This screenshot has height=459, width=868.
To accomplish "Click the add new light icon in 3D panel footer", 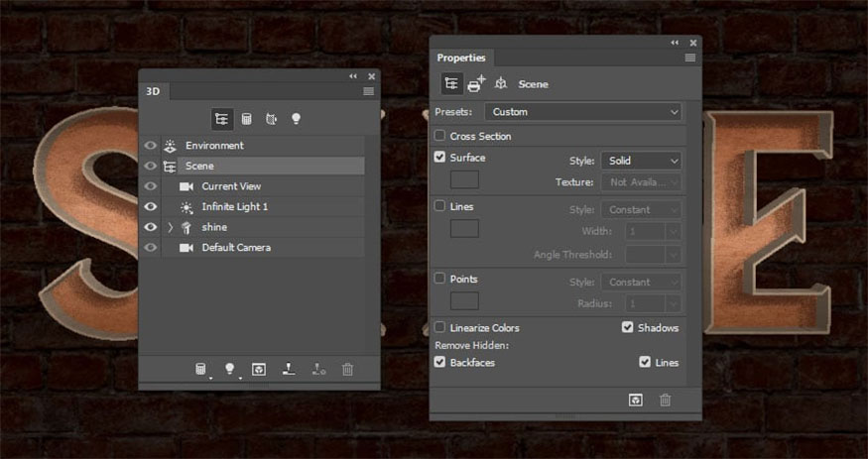I will tap(230, 369).
